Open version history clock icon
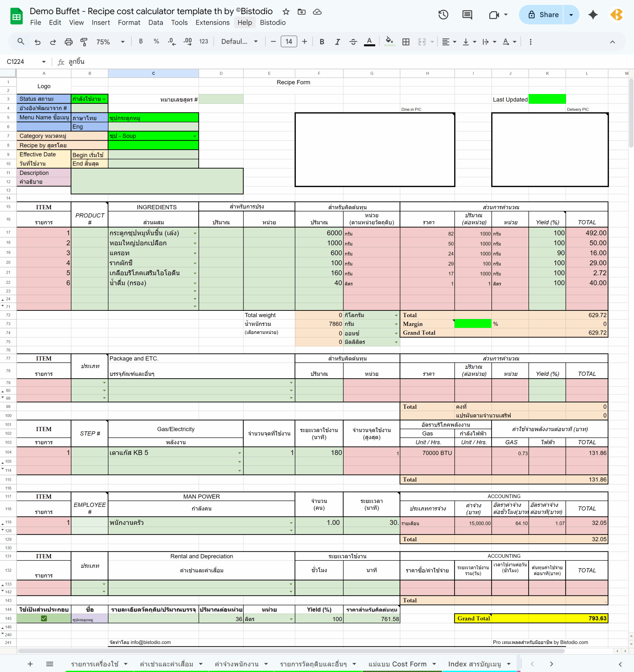 coord(443,14)
